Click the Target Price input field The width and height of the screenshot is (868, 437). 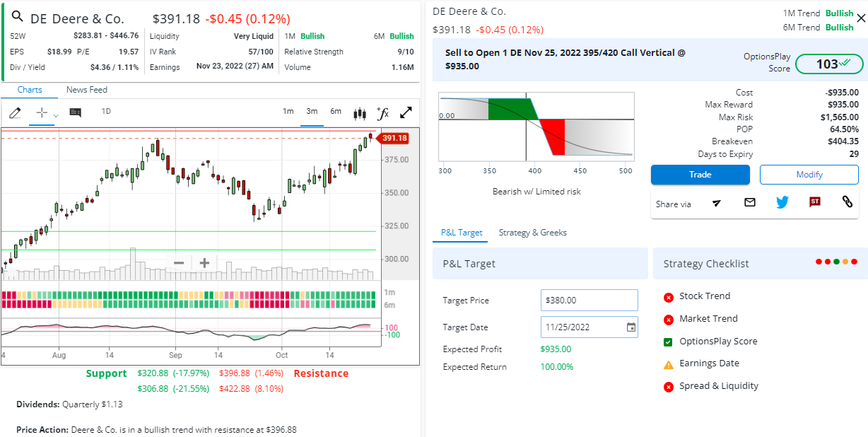(x=590, y=301)
